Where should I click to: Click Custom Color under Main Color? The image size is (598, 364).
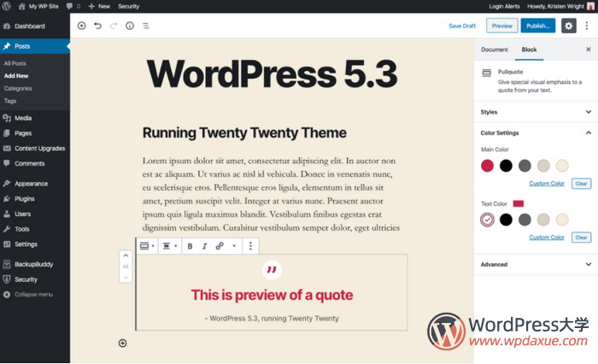[x=547, y=184]
